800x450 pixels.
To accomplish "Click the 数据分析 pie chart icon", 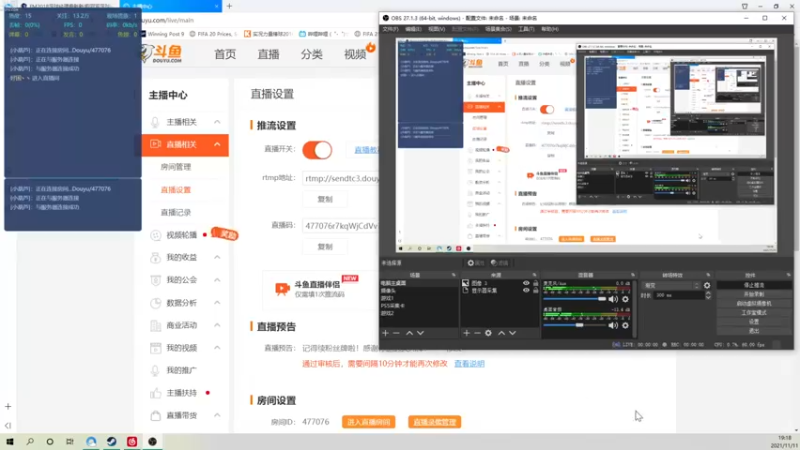I will (x=155, y=303).
